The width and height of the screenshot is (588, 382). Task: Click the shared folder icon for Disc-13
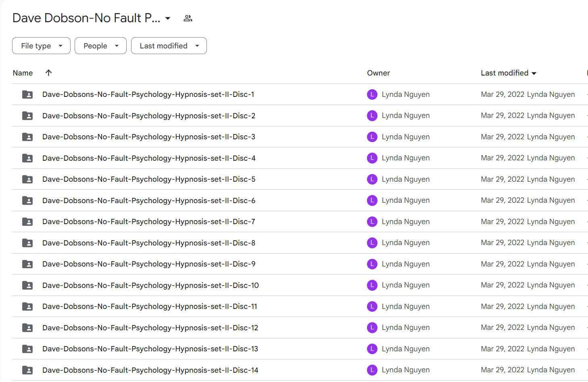coord(27,349)
